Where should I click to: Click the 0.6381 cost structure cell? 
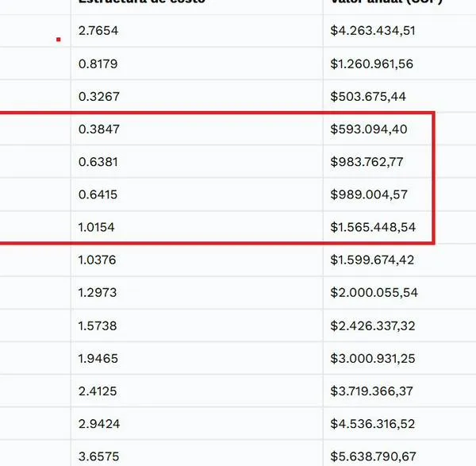click(98, 161)
